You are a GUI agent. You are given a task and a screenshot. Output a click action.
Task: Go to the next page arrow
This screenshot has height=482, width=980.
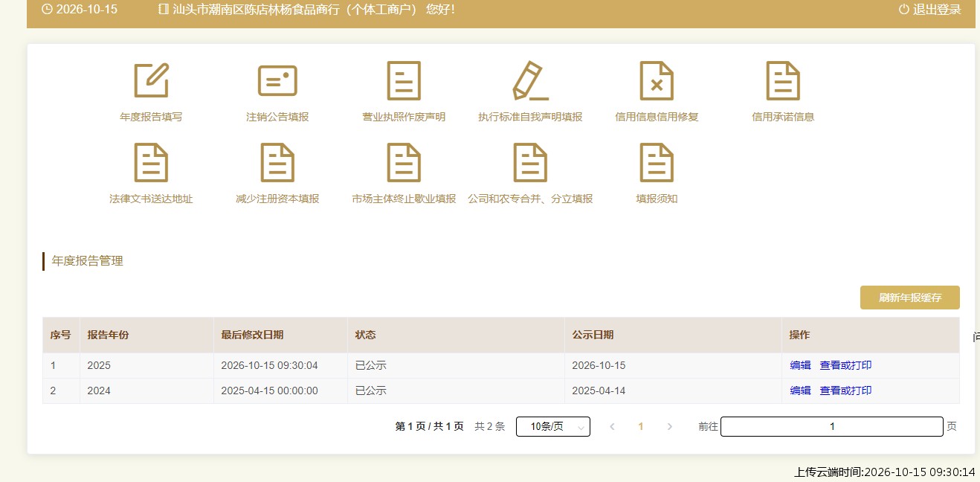670,426
